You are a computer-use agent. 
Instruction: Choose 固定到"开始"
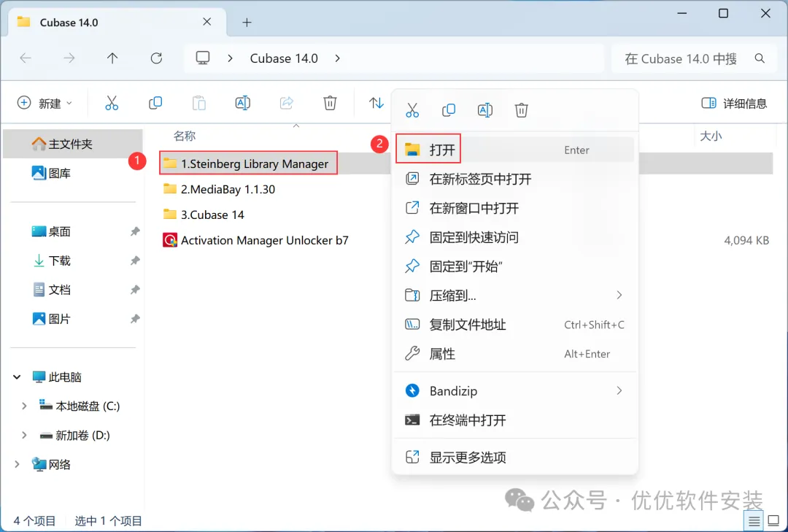coord(514,266)
